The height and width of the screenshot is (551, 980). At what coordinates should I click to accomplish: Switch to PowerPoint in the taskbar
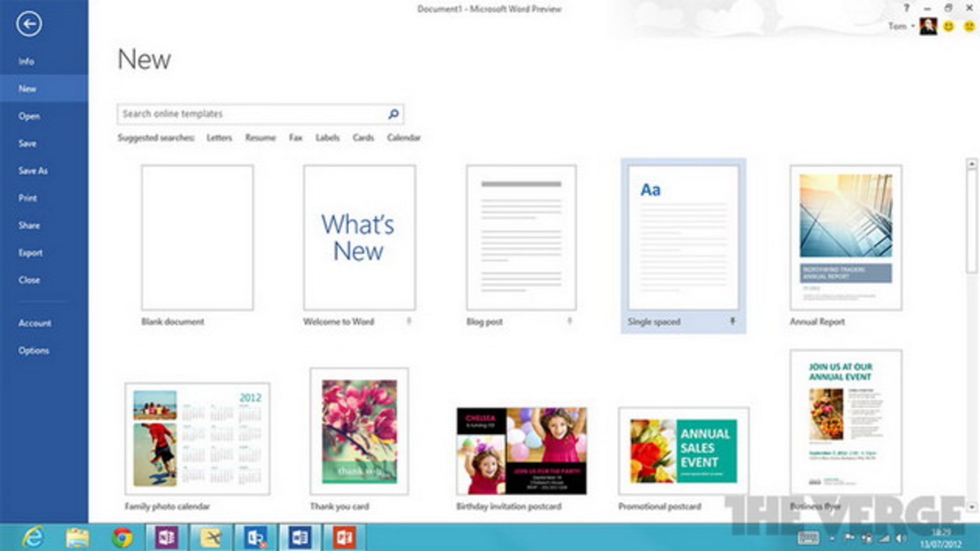point(344,537)
